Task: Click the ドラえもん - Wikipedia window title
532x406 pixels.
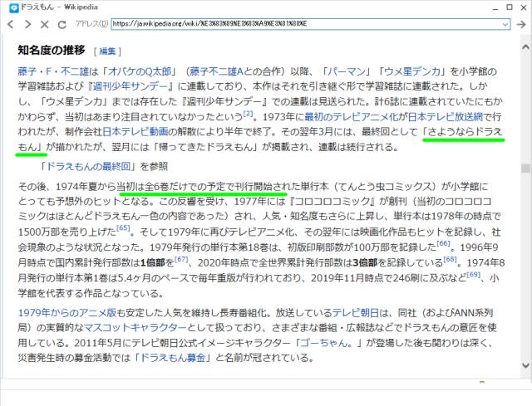Action: [x=59, y=7]
